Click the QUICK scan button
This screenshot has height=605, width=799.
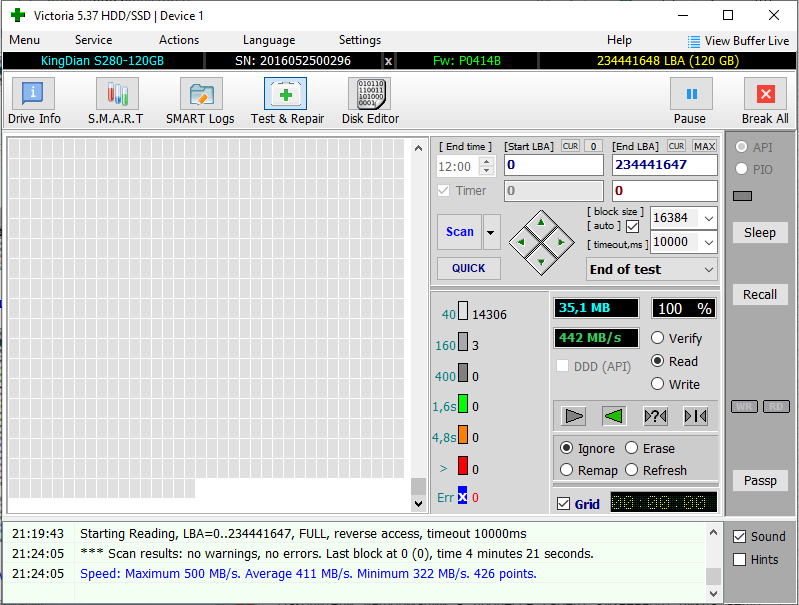(x=468, y=268)
